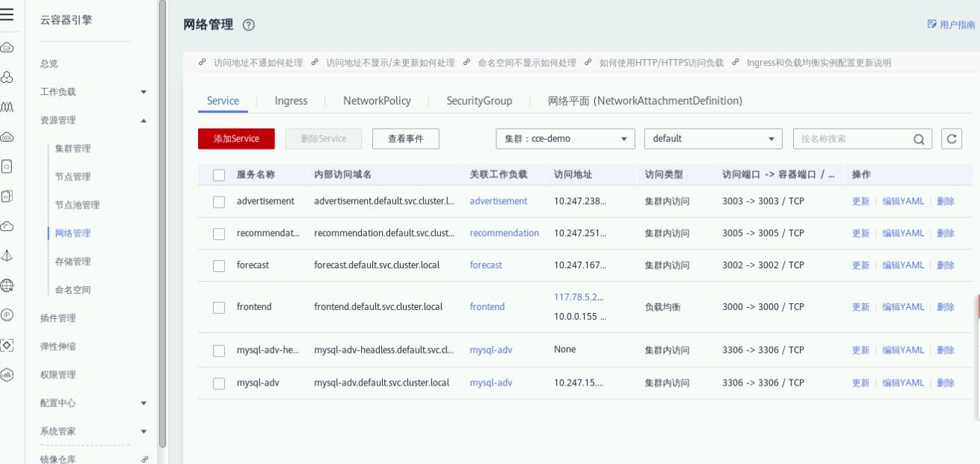Viewport: 980px width, 464px height.
Task: Switch to the 网络平面 NetworkAttachmentDefinition tab
Action: pyautogui.click(x=645, y=101)
